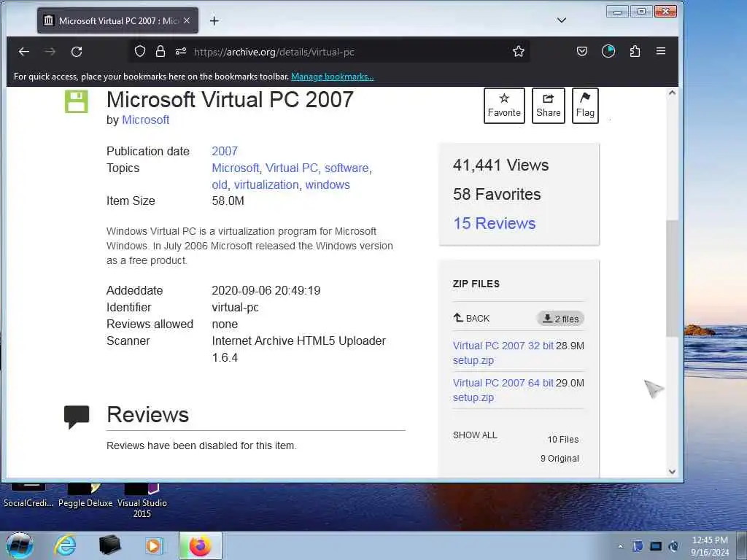Open the Windows Start menu orb
This screenshot has width=747, height=560.
pos(19,545)
